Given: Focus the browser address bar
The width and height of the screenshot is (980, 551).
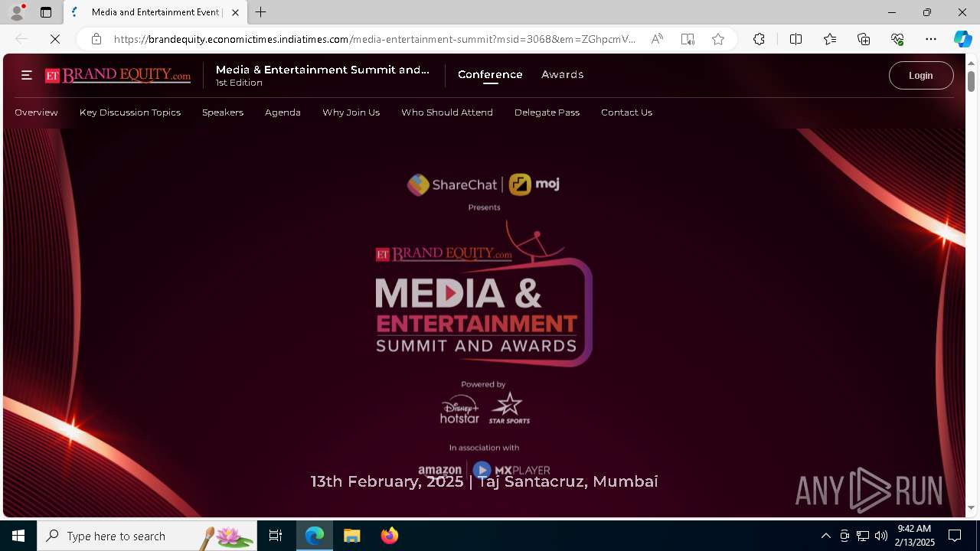Looking at the screenshot, I should (375, 39).
